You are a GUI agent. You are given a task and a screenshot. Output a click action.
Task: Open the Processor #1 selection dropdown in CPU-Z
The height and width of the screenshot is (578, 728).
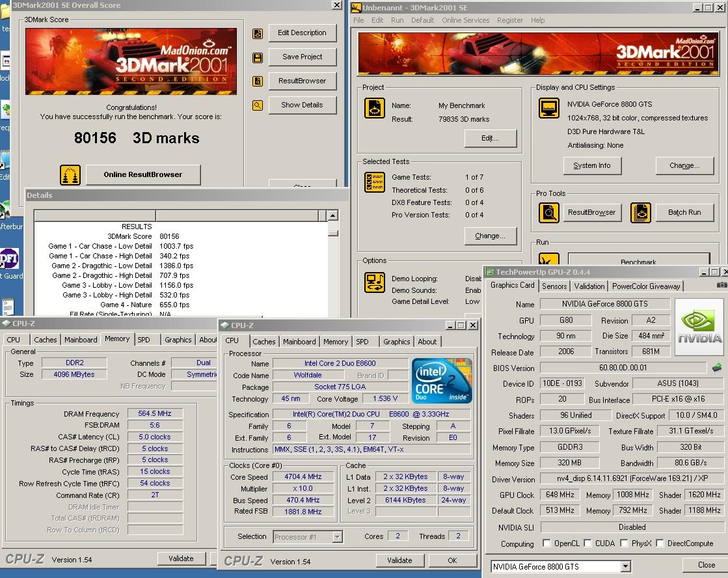coord(338,536)
